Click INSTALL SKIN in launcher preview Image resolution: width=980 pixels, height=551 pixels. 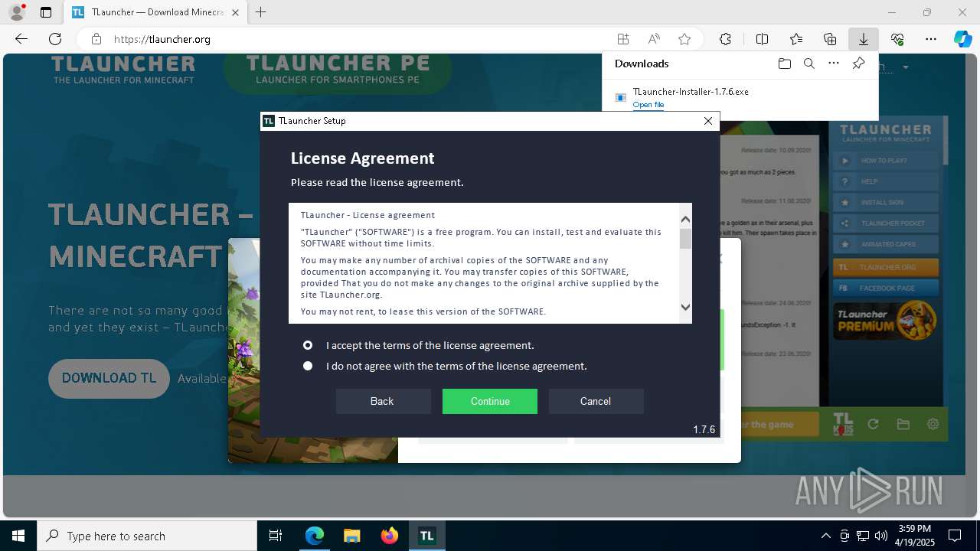pos(886,203)
